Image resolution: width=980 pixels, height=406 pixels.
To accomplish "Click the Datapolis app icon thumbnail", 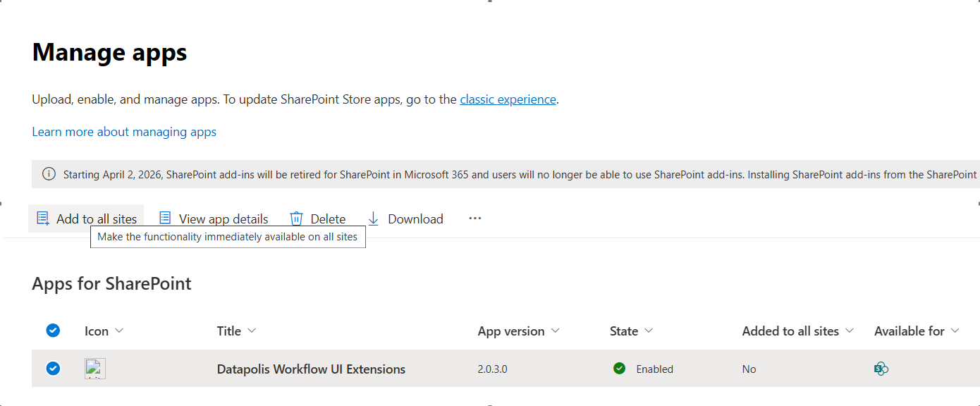I will pos(95,369).
